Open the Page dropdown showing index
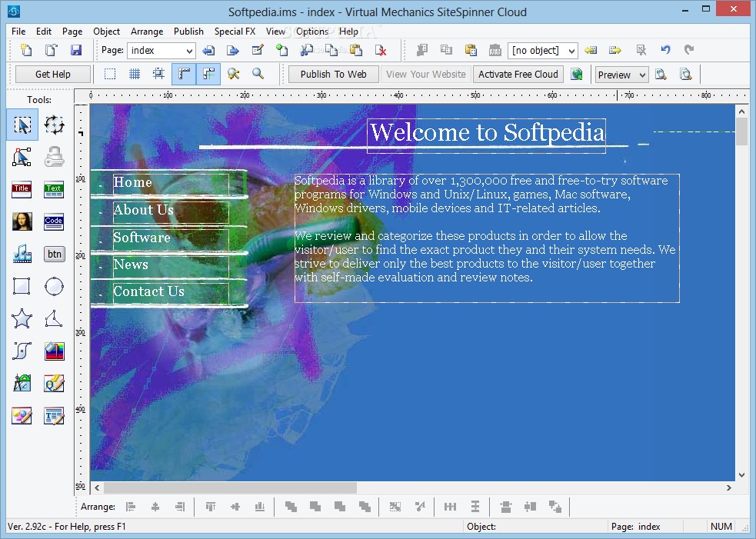 (162, 50)
